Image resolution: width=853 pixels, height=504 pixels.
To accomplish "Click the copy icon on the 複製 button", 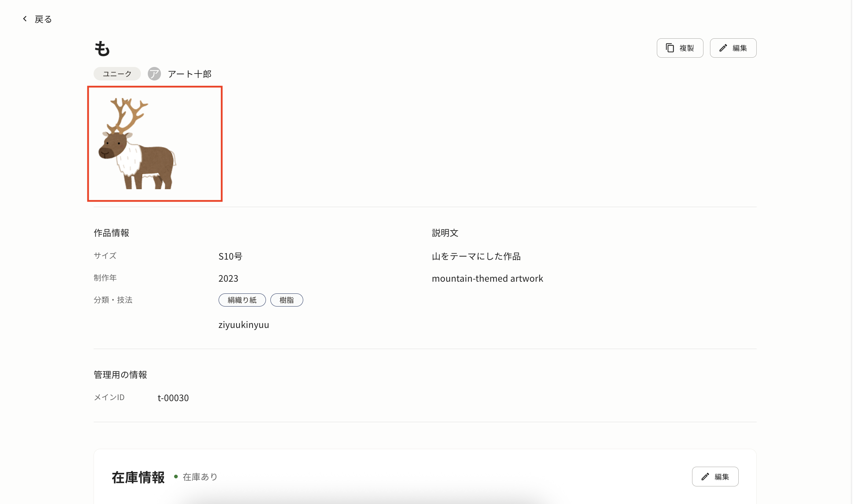I will [670, 48].
